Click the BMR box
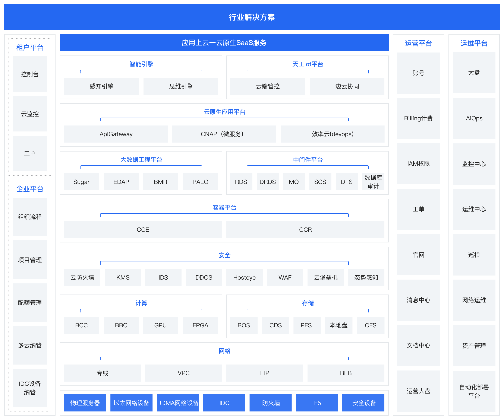 pyautogui.click(x=161, y=182)
